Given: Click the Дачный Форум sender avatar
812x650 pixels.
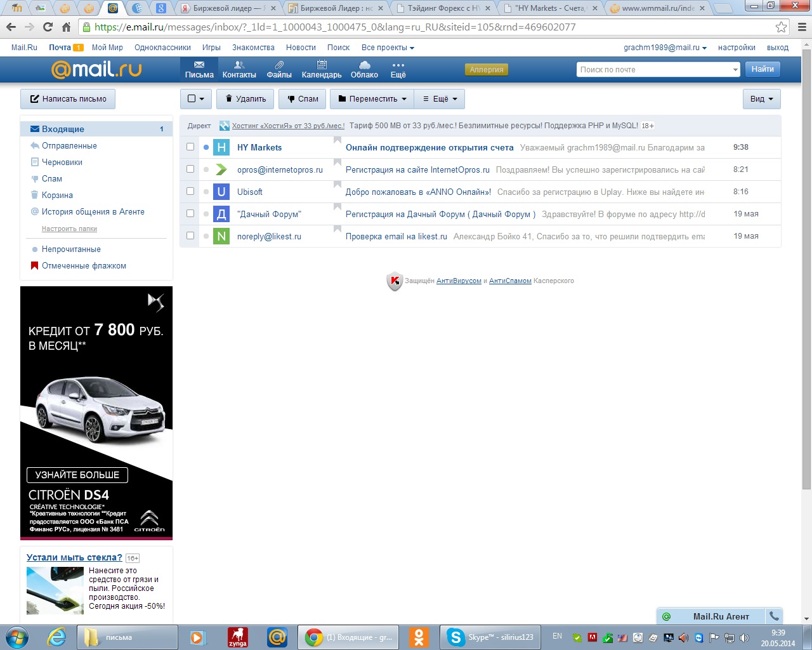Looking at the screenshot, I should (221, 214).
